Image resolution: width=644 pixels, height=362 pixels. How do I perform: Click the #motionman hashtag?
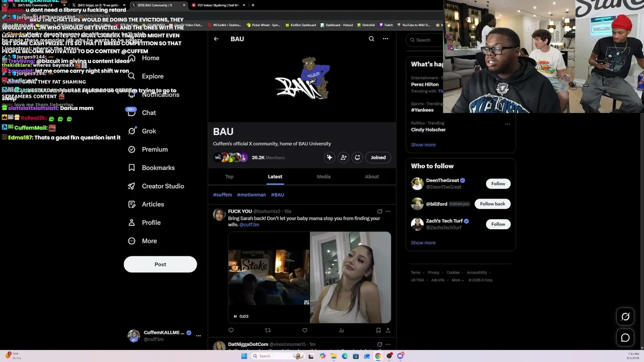[252, 195]
